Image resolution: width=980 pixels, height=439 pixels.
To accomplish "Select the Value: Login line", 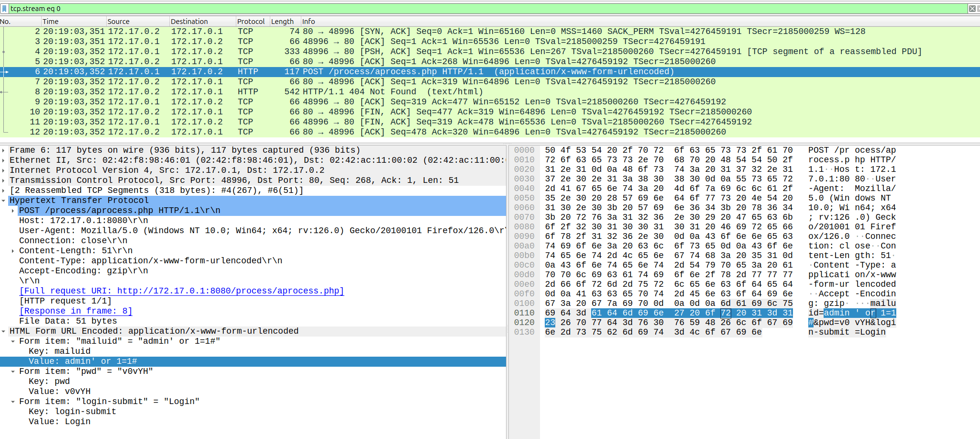I will click(253, 422).
